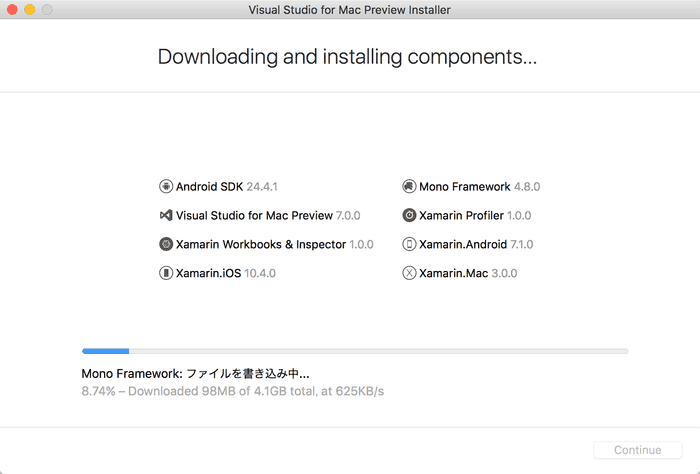
Task: Click the Android SDK icon
Action: pyautogui.click(x=166, y=186)
